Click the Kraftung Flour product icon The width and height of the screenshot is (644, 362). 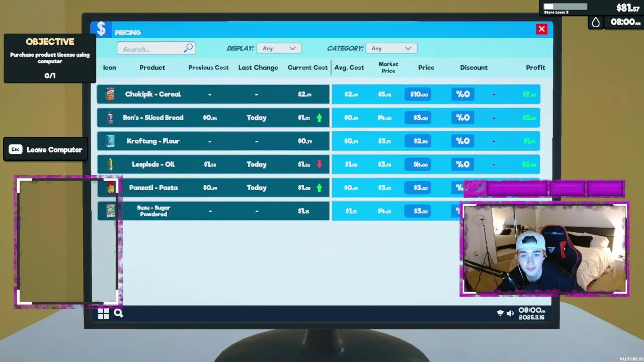[x=110, y=141]
